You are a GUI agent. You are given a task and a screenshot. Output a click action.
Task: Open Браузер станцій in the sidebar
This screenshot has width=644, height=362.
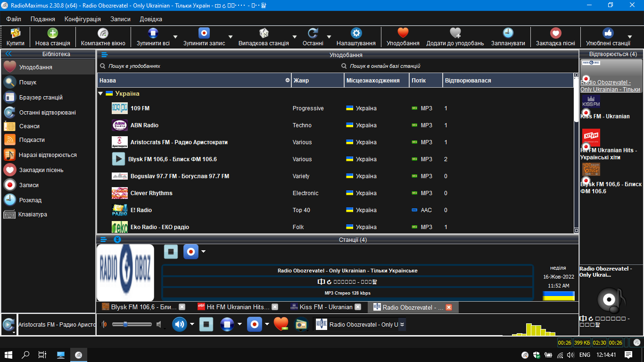[x=48, y=97]
